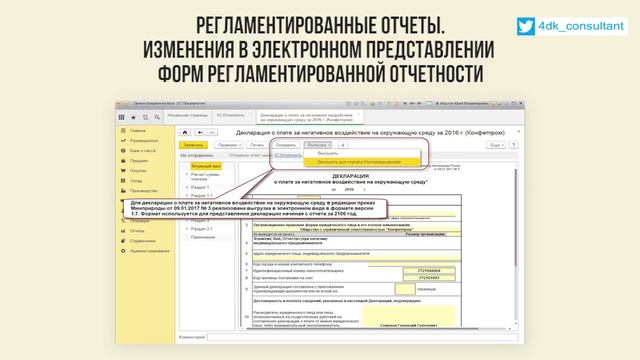Click the ИНН field 7721049904
The image size is (640, 360).
point(429,271)
